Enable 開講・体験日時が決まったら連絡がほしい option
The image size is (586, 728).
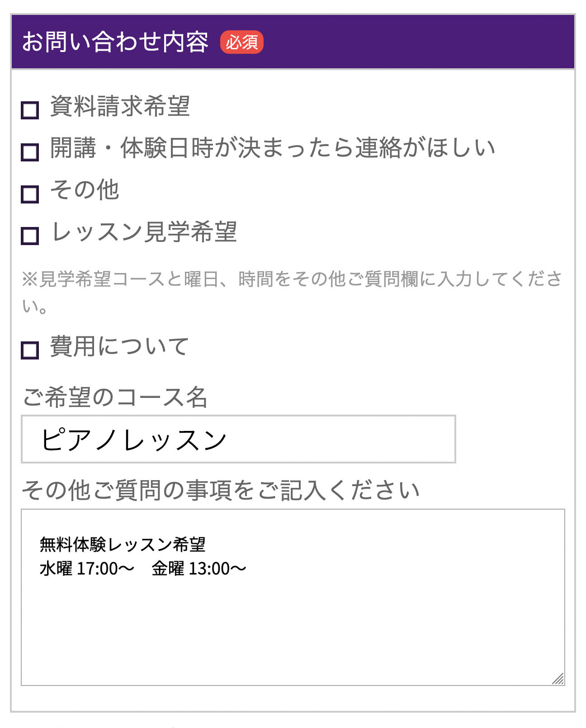tap(30, 151)
